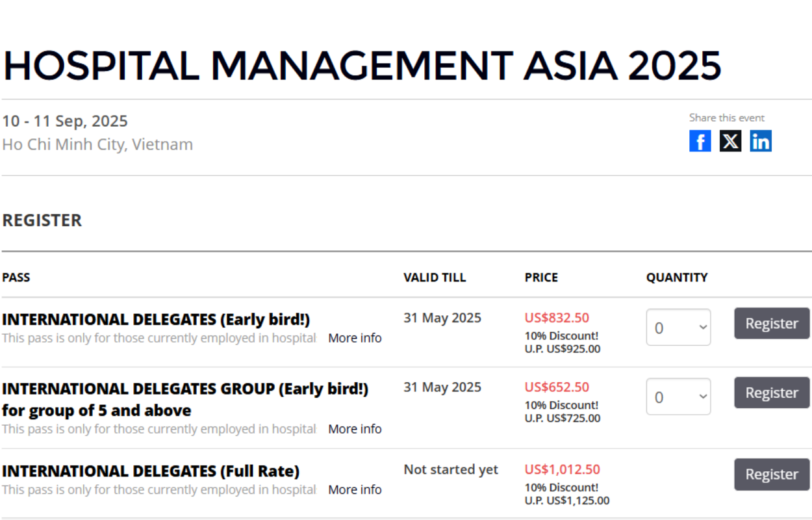Viewport: 812px width, 520px height.
Task: Click the 'Share this event' label
Action: [x=727, y=118]
